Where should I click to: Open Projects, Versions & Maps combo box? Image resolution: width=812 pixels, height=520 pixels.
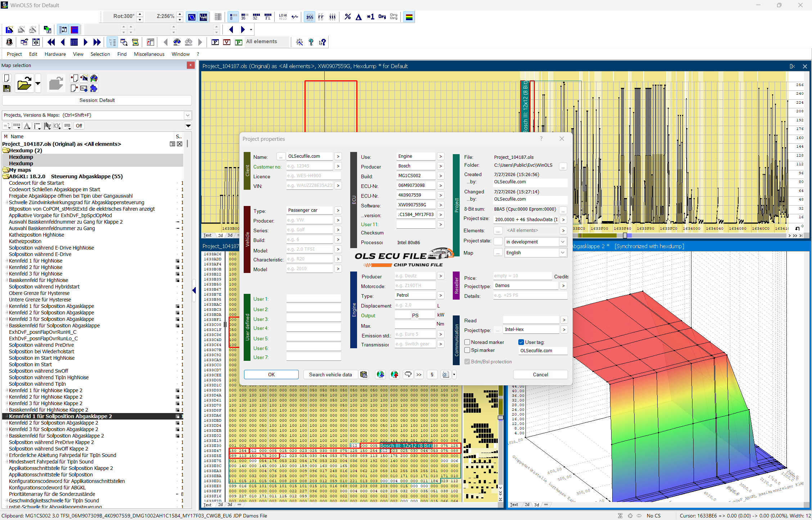coord(97,115)
